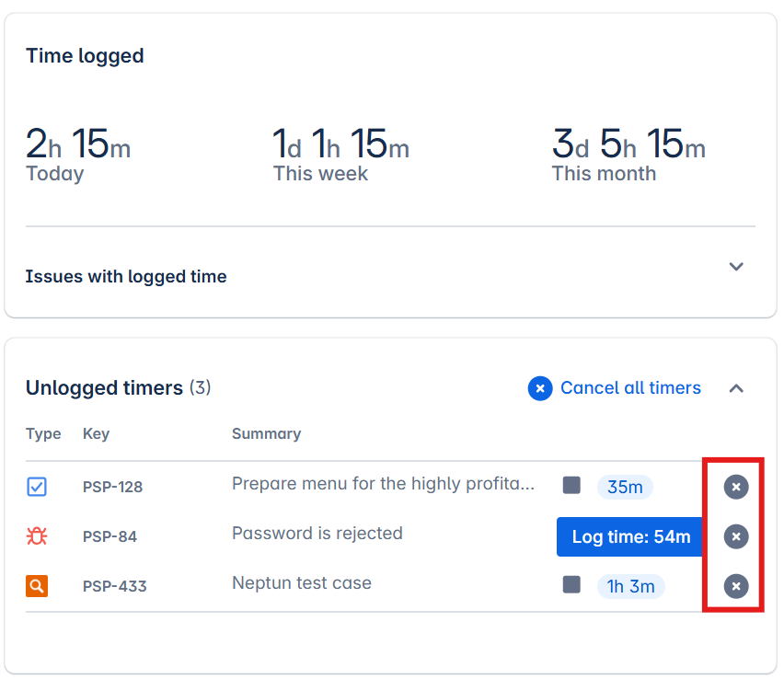Click the 35m timer badge
Screen dimensions: 784x679
625,487
